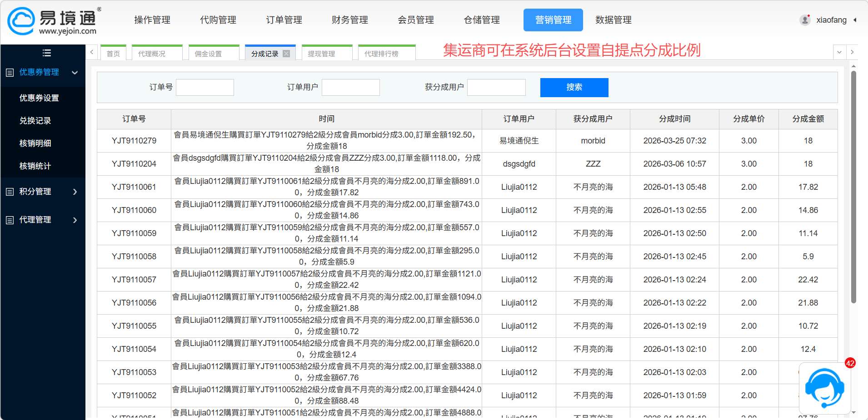Select the 分成记录 tab

(265, 54)
